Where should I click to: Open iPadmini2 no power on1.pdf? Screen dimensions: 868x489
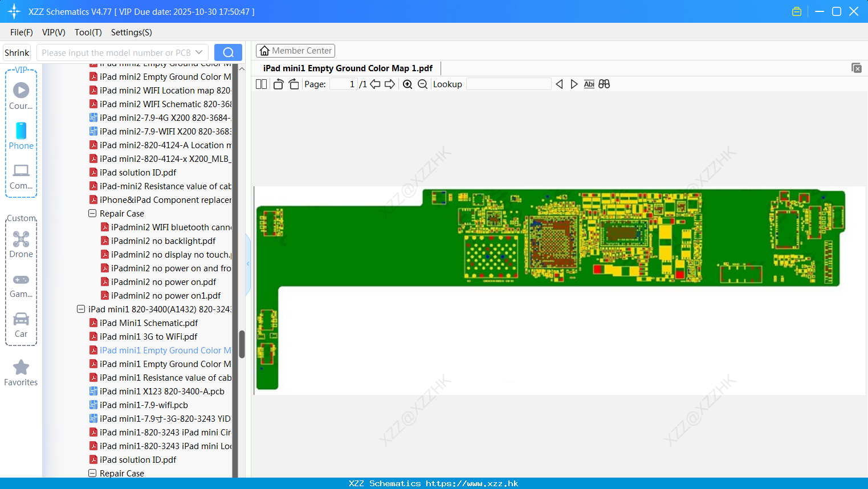[x=161, y=296]
